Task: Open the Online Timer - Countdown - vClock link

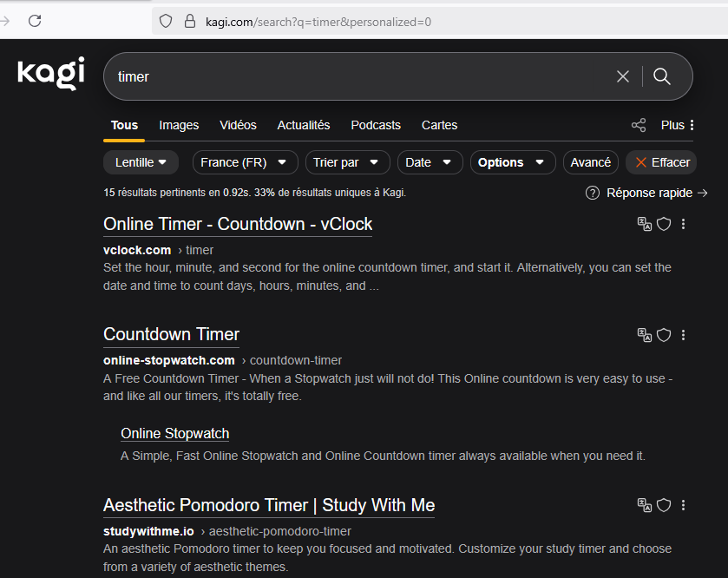Action: pos(237,224)
